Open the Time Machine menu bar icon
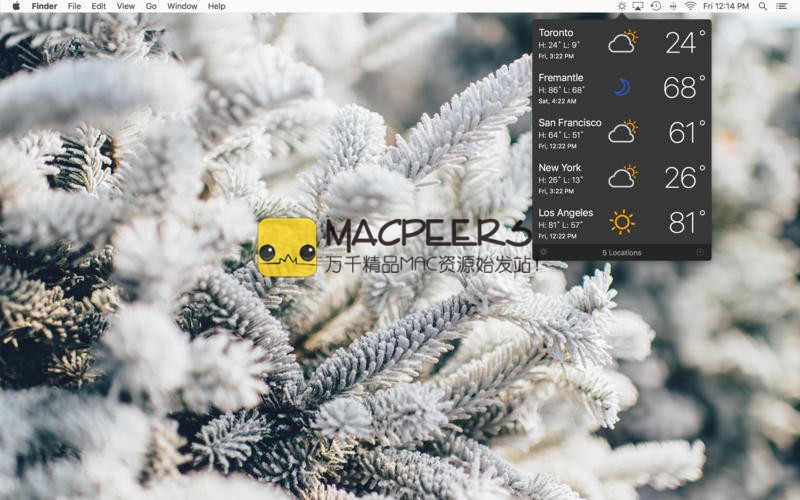 (656, 6)
